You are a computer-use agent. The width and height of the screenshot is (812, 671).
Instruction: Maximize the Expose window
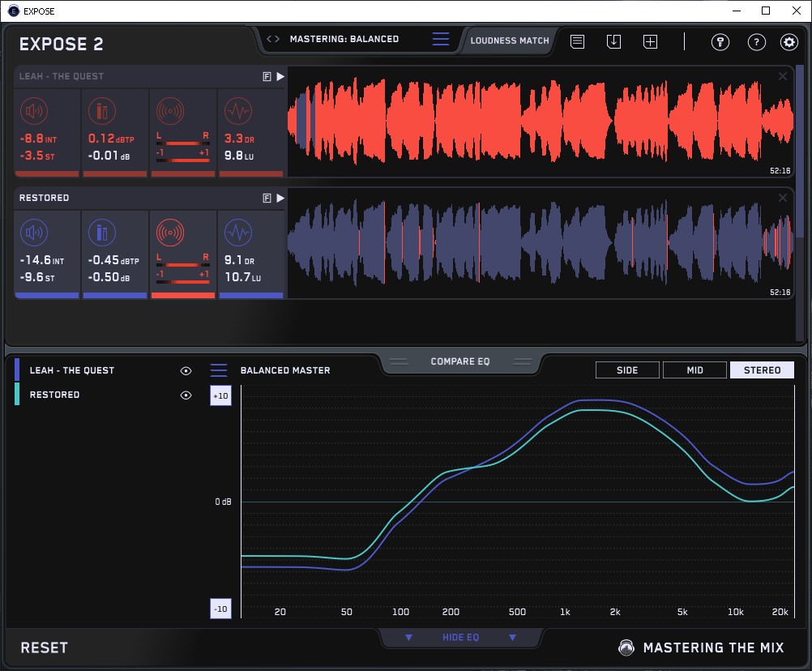tap(766, 11)
